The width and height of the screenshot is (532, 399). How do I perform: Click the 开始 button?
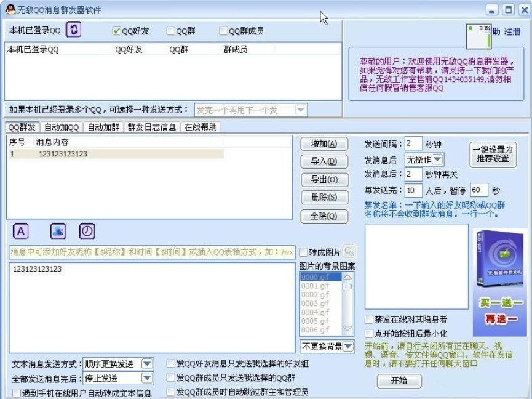[399, 381]
